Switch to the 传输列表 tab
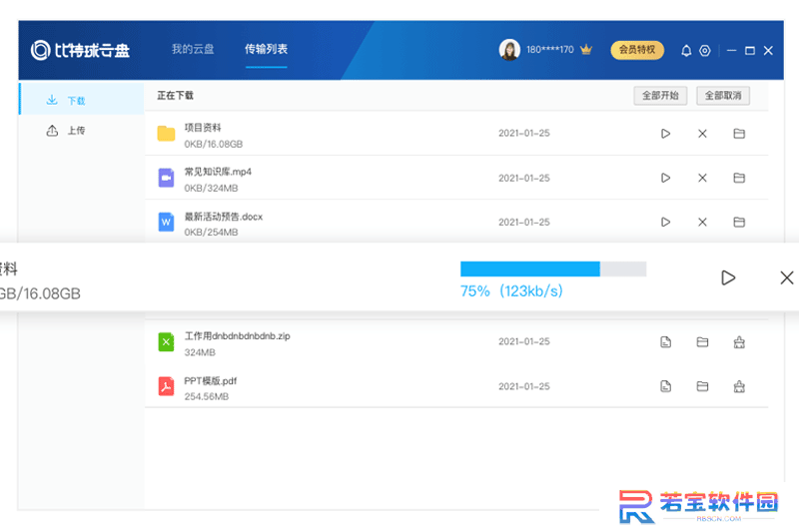 pyautogui.click(x=266, y=49)
